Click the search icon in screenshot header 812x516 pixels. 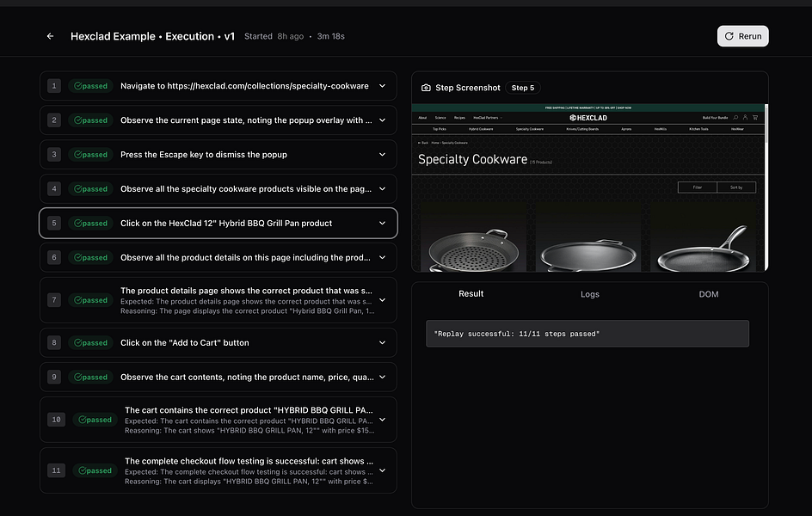pos(735,118)
